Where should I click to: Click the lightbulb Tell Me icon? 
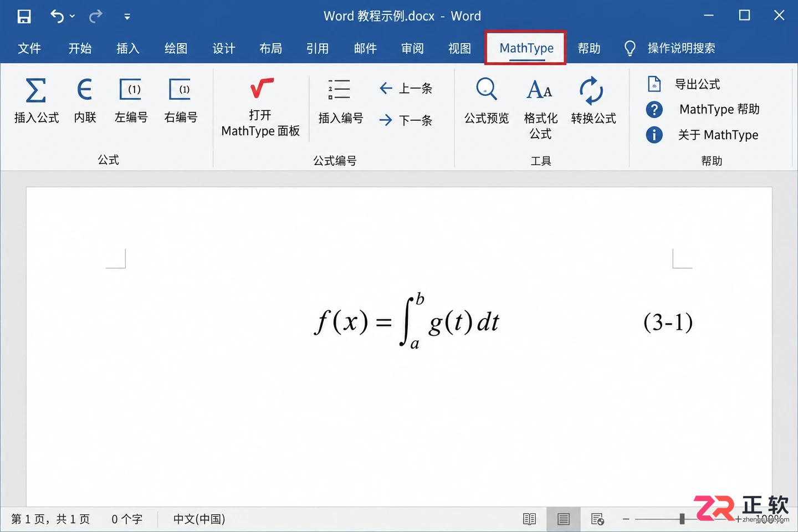coord(630,48)
